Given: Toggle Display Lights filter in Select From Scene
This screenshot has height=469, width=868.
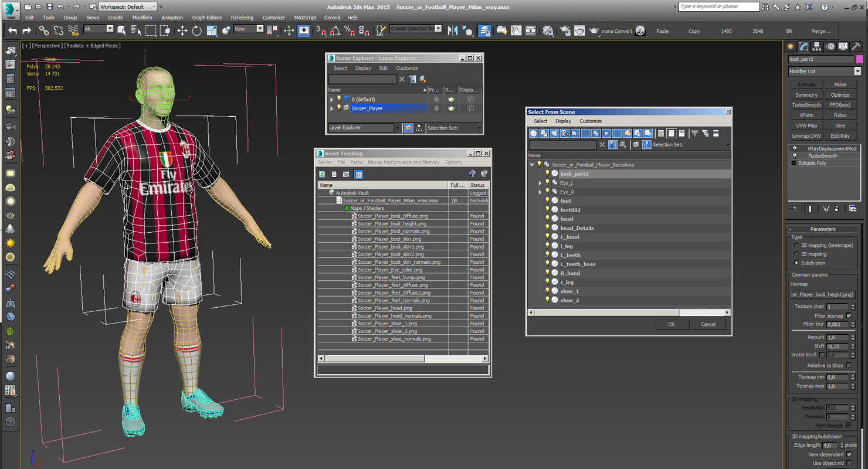Looking at the screenshot, I should (554, 133).
